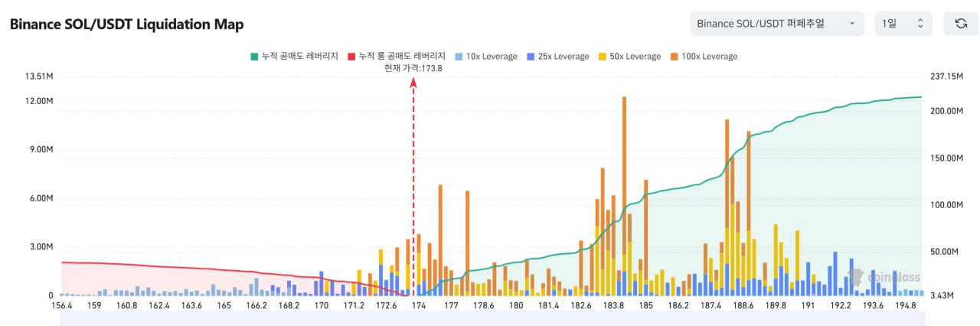The height and width of the screenshot is (326, 980).
Task: Click the 12.00M left axis label
Action: (39, 101)
